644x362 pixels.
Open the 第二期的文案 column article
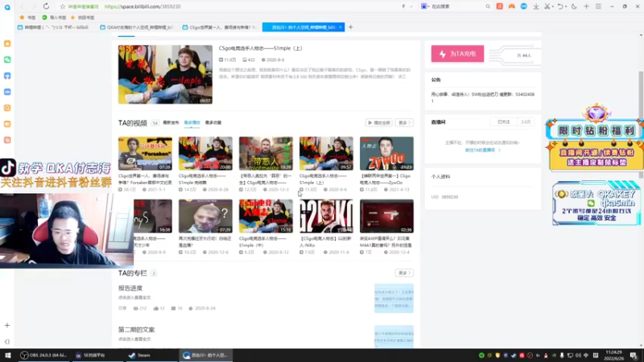click(x=136, y=330)
